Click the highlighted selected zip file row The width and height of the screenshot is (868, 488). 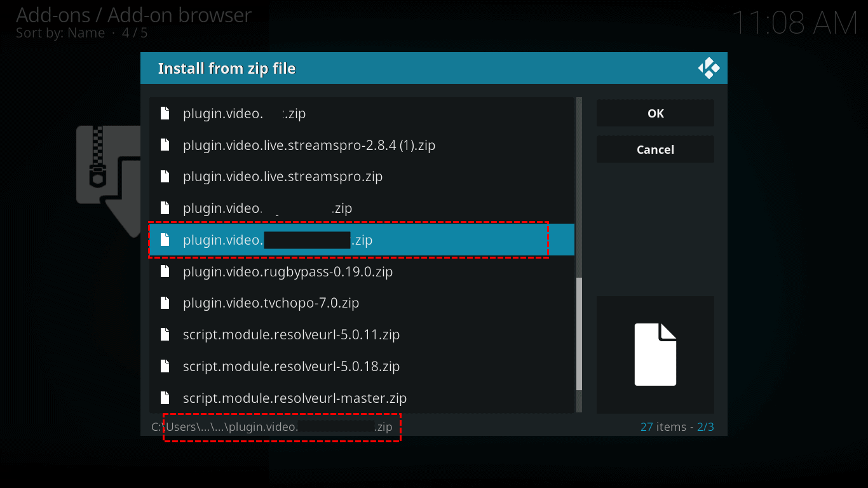pyautogui.click(x=361, y=240)
